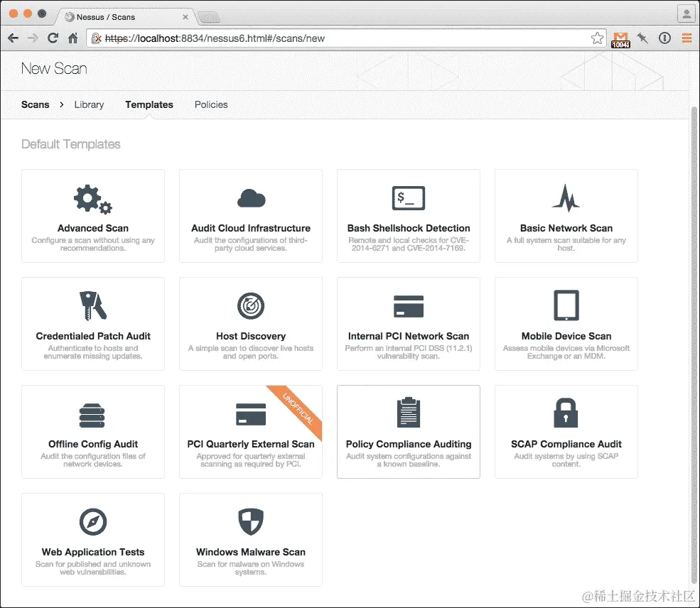Click the circular info extension icon

click(664, 38)
